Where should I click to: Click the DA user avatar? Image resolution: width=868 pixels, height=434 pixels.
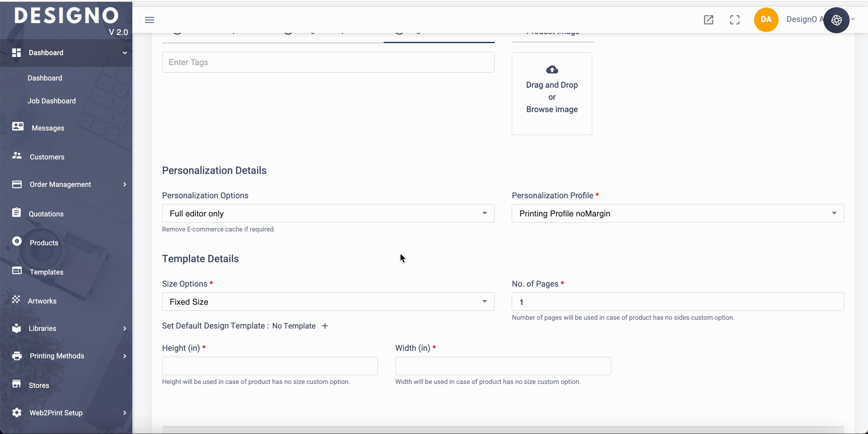(x=766, y=20)
